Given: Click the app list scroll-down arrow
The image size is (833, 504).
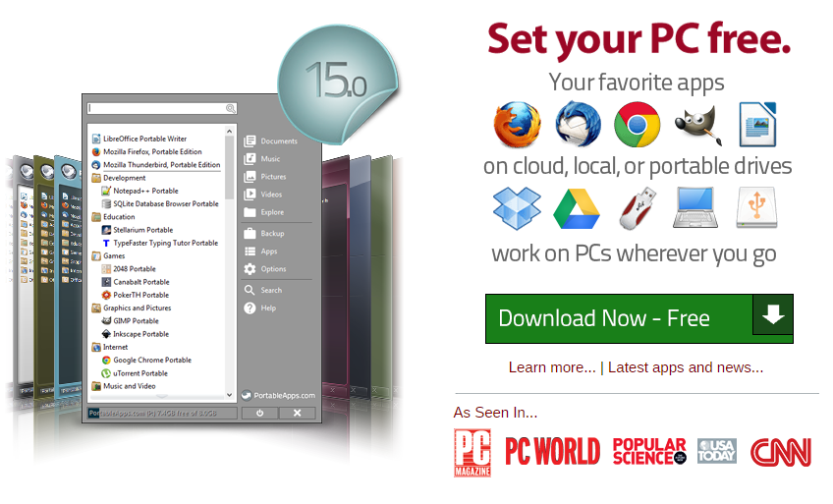Looking at the screenshot, I should pos(230,395).
